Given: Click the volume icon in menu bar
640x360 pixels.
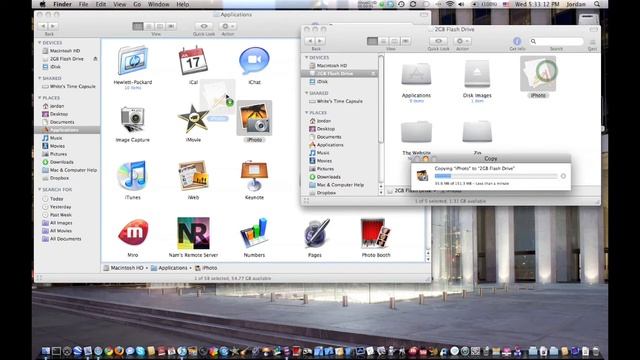Looking at the screenshot, I should [x=462, y=4].
